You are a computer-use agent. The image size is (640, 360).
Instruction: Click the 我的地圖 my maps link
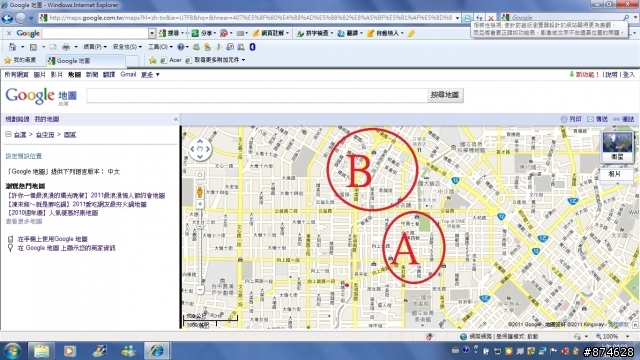coord(47,119)
